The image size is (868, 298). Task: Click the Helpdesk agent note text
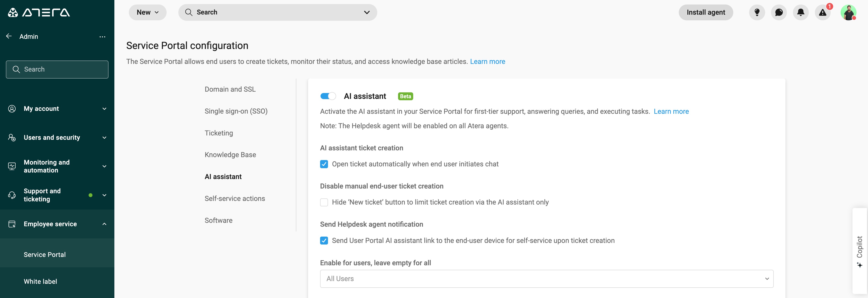click(414, 126)
